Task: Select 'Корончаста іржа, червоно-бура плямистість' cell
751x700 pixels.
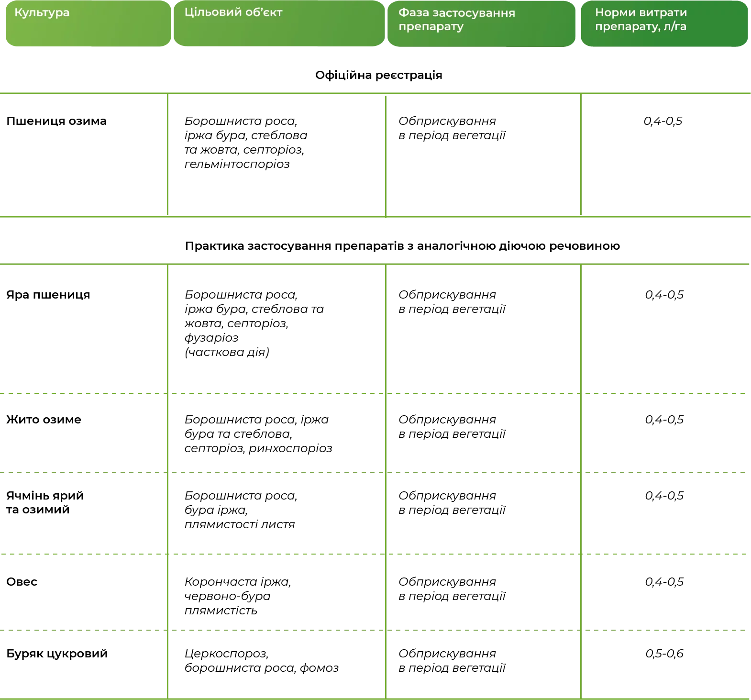Action: 238,596
